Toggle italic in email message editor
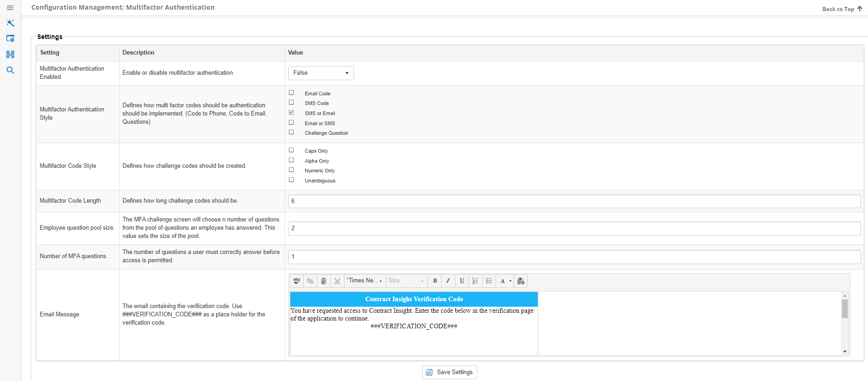 click(x=448, y=281)
